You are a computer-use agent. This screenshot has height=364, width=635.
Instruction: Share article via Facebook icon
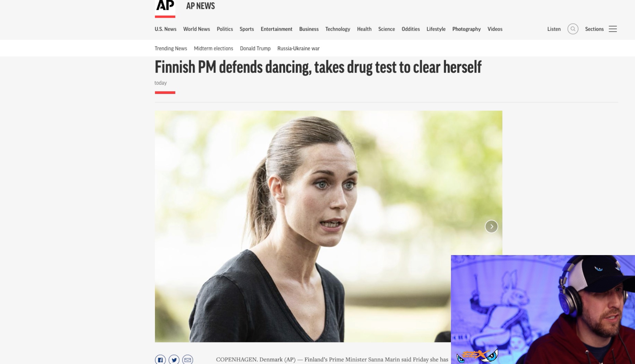(x=160, y=360)
